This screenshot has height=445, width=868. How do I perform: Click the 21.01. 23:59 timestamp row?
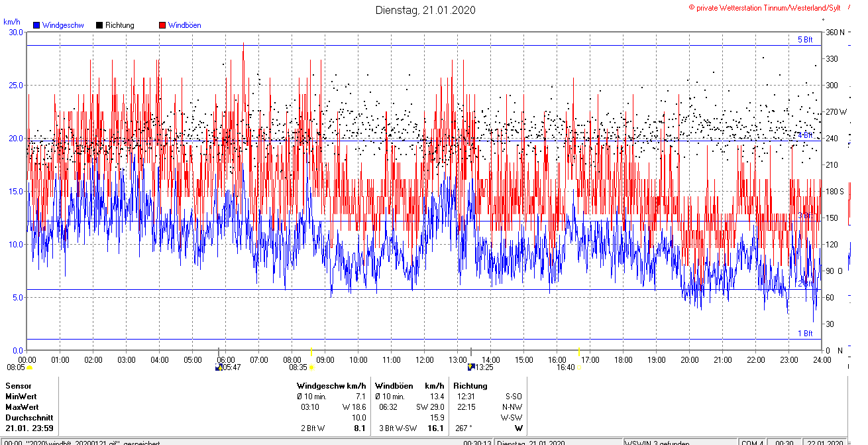click(x=29, y=428)
